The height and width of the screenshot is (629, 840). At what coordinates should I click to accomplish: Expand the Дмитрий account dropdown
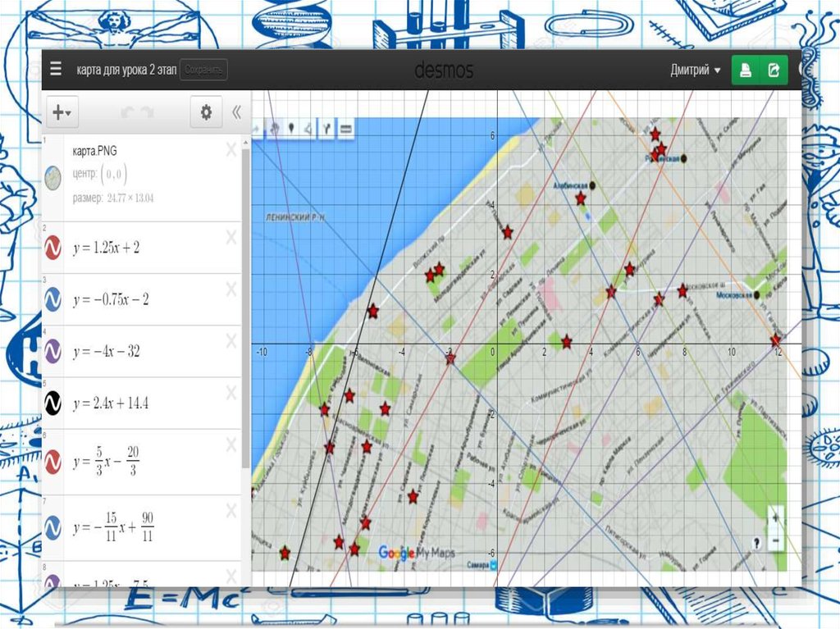pyautogui.click(x=696, y=71)
